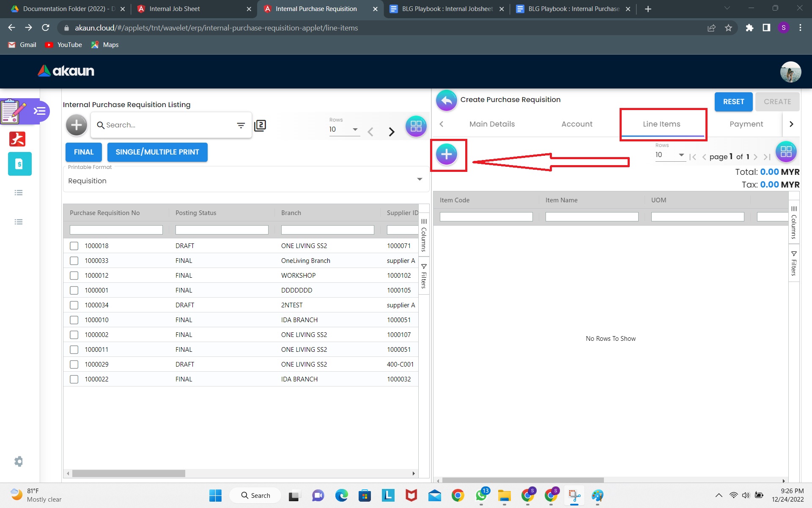Select checkbox for requisition 1000022
The image size is (812, 508).
74,379
